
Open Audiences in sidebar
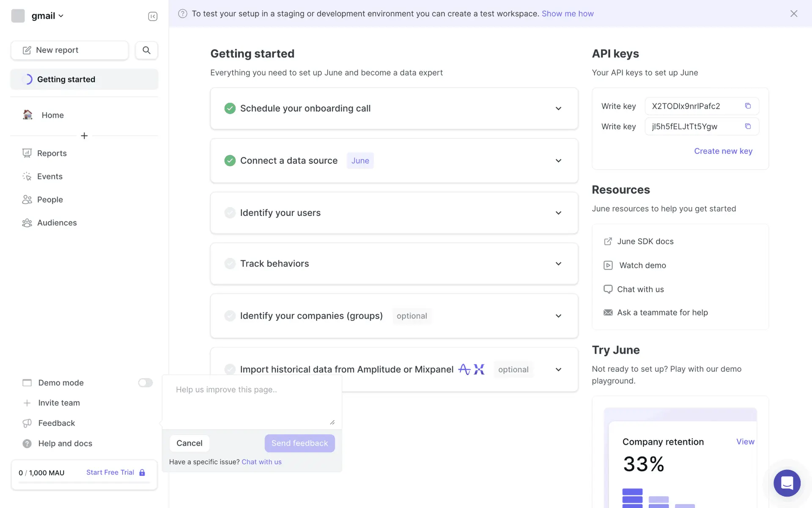(x=57, y=223)
